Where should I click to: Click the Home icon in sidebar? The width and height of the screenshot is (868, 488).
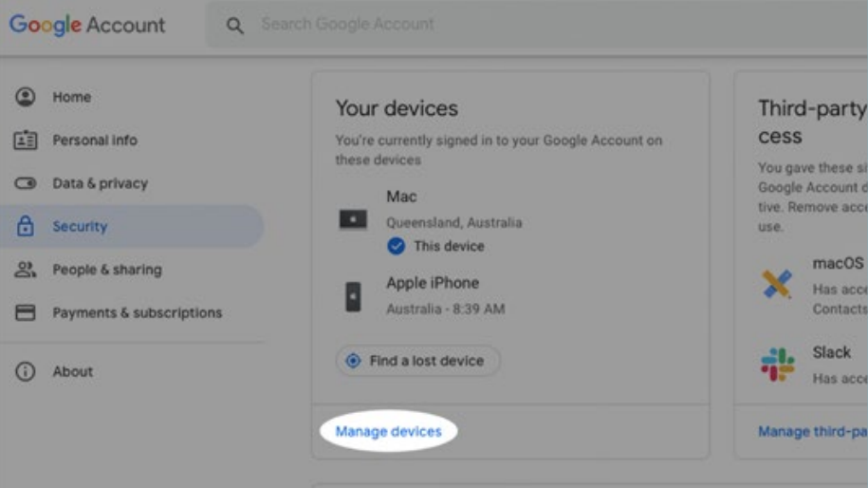tap(26, 97)
